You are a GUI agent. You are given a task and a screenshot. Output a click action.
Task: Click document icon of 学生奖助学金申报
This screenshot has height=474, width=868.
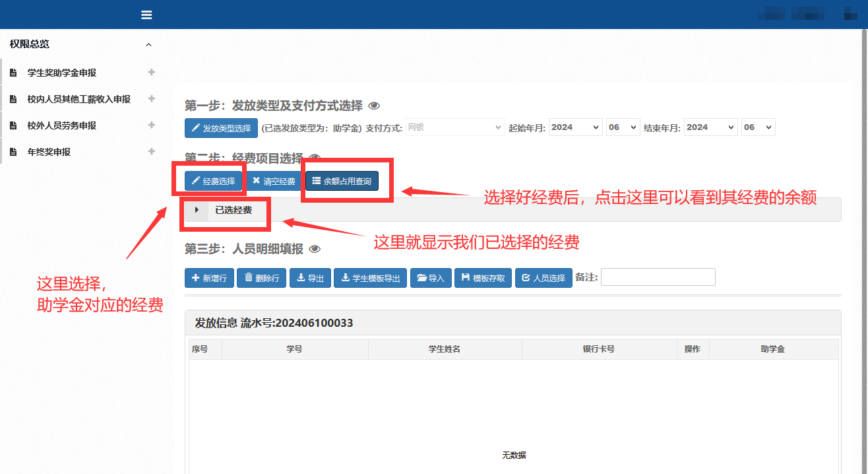(13, 73)
